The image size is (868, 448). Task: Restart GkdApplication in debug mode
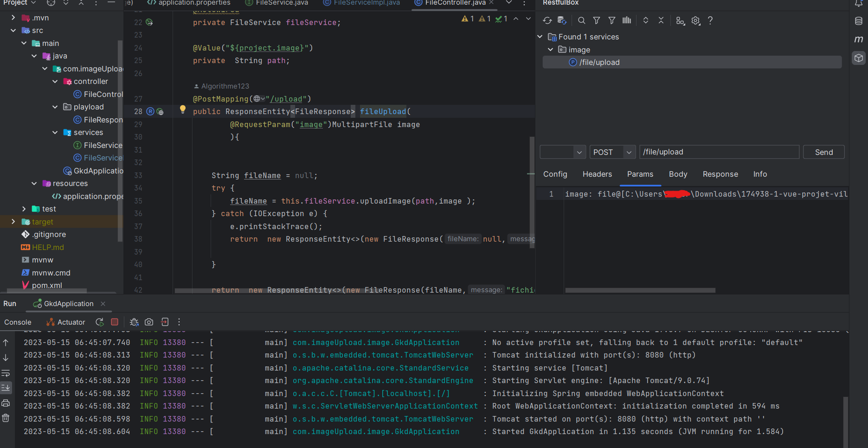point(134,322)
